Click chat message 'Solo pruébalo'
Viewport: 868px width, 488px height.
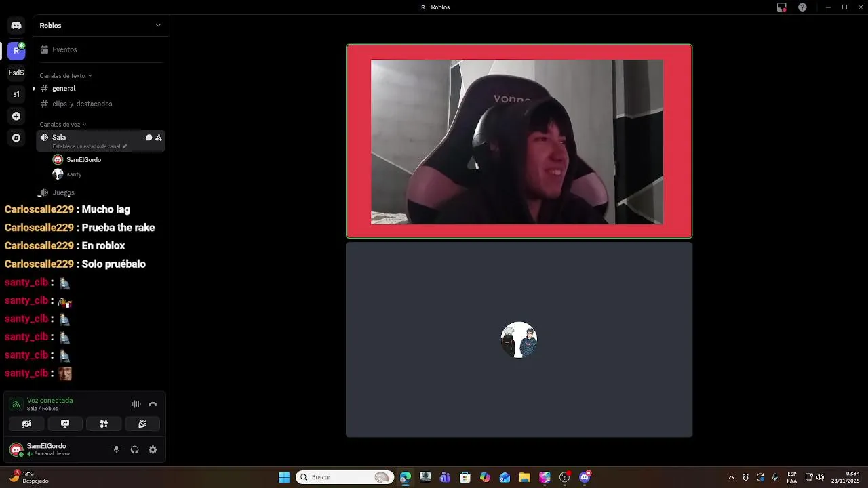[x=113, y=264]
